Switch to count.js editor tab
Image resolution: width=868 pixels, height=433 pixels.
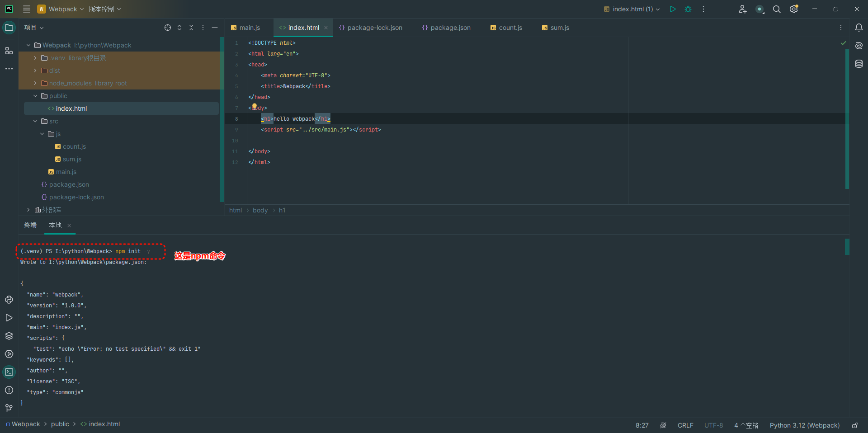point(506,28)
